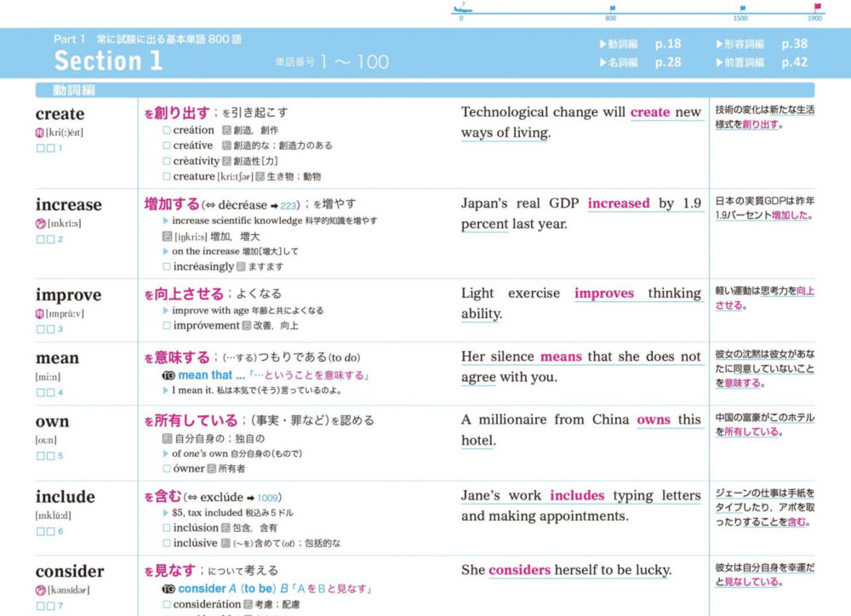Click highlighted word 'includes' in example sentence

pos(577,495)
